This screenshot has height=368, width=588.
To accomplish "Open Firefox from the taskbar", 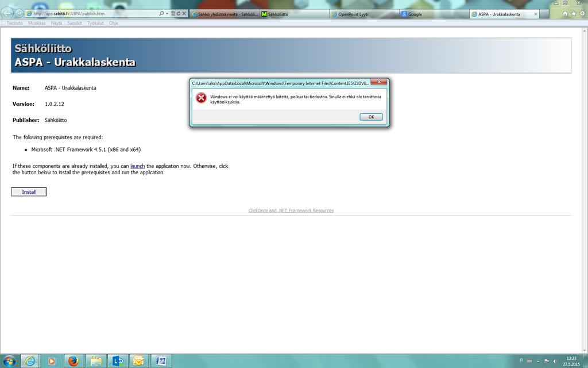I will click(73, 361).
